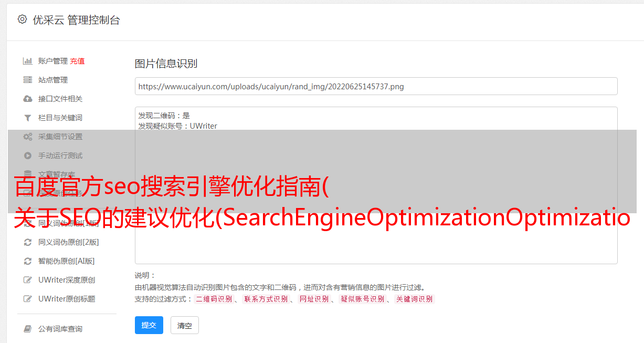This screenshot has width=644, height=343.
Task: Click the refresh icon for 智能伪原创[AI版]
Action: click(x=28, y=261)
